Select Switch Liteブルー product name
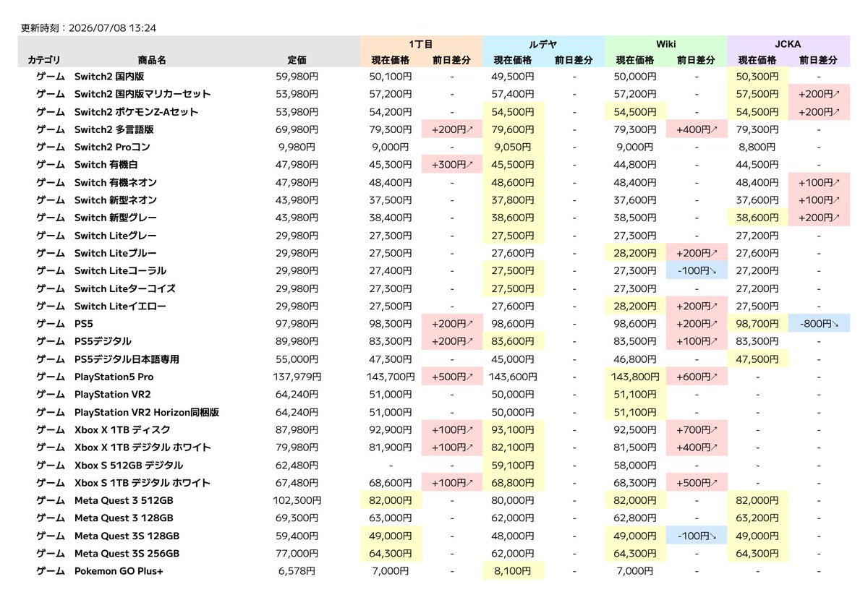 [x=115, y=253]
